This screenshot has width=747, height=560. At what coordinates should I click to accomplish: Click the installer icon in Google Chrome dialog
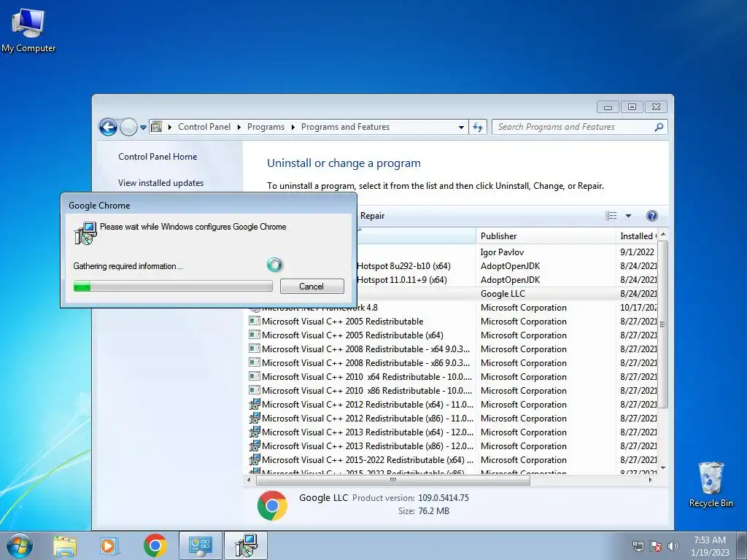[85, 233]
